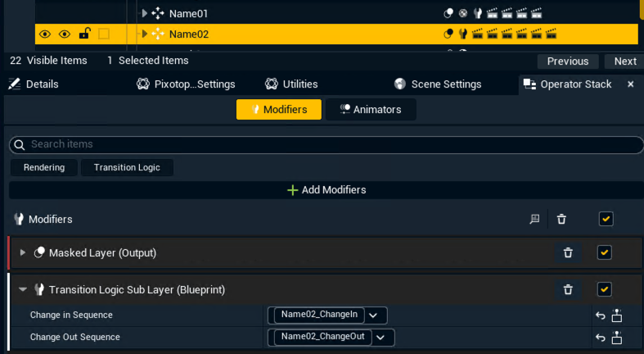Open the Pixotop...Settings tab
Viewport: 644px width, 354px height.
tap(186, 84)
